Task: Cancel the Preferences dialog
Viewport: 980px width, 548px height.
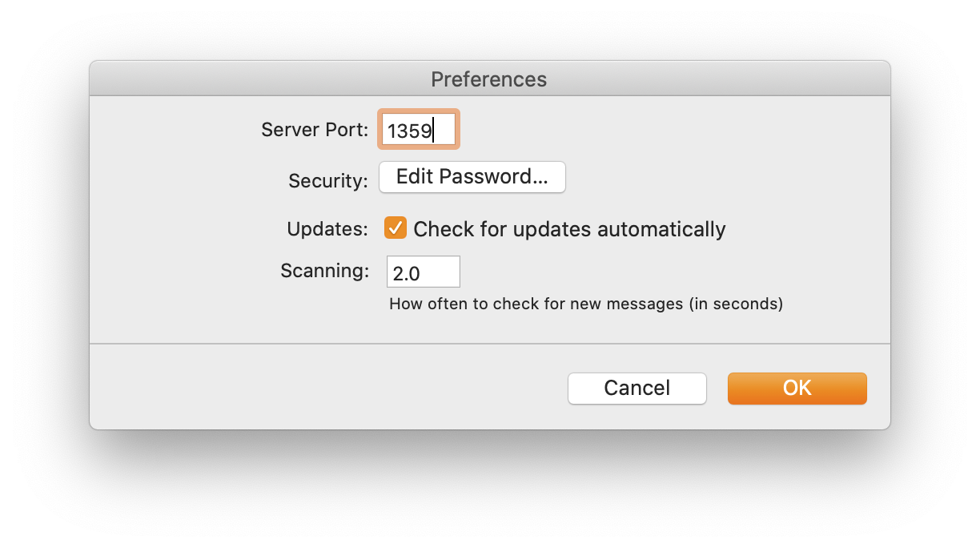Action: click(x=637, y=389)
